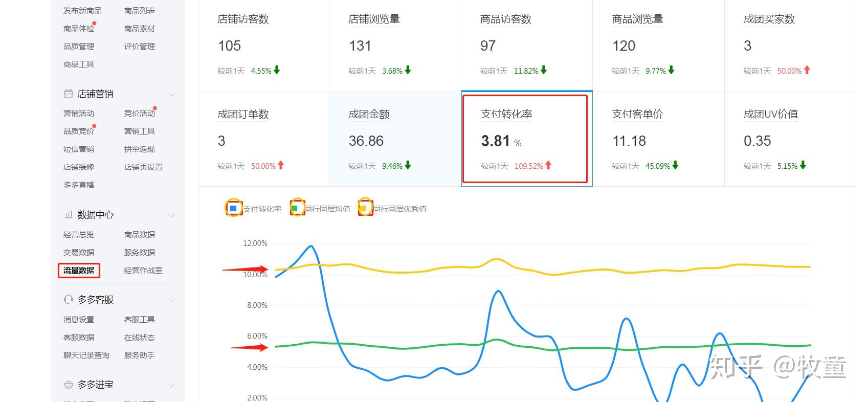Open 消息设置 under 多多客服
868x402 pixels.
point(79,320)
